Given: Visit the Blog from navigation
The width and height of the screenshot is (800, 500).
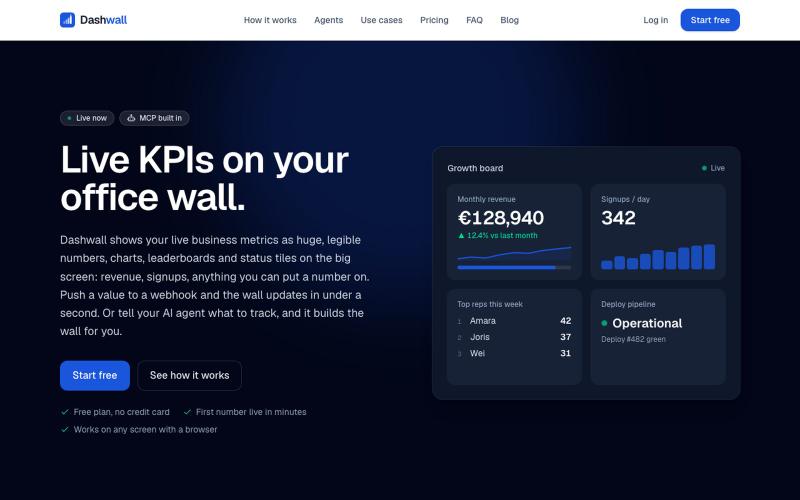Looking at the screenshot, I should pyautogui.click(x=510, y=20).
